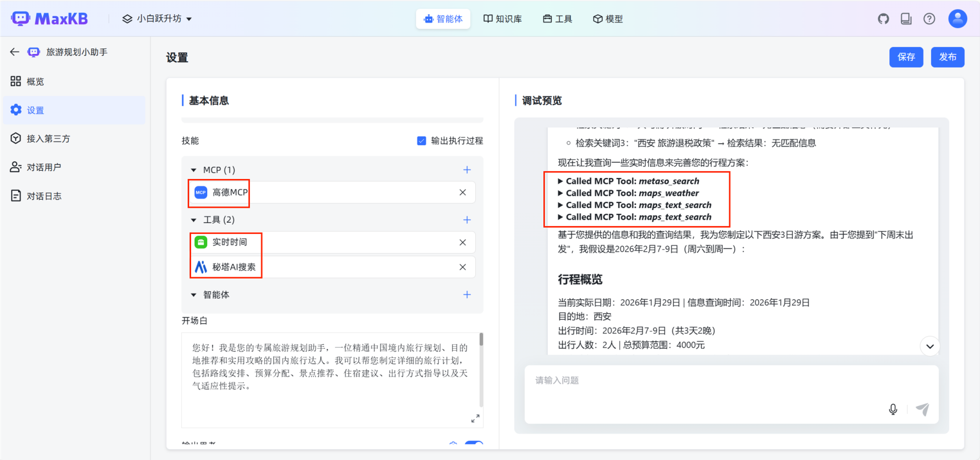Uncheck 输出执行过程 checkbox
This screenshot has width=980, height=460.
pyautogui.click(x=421, y=141)
